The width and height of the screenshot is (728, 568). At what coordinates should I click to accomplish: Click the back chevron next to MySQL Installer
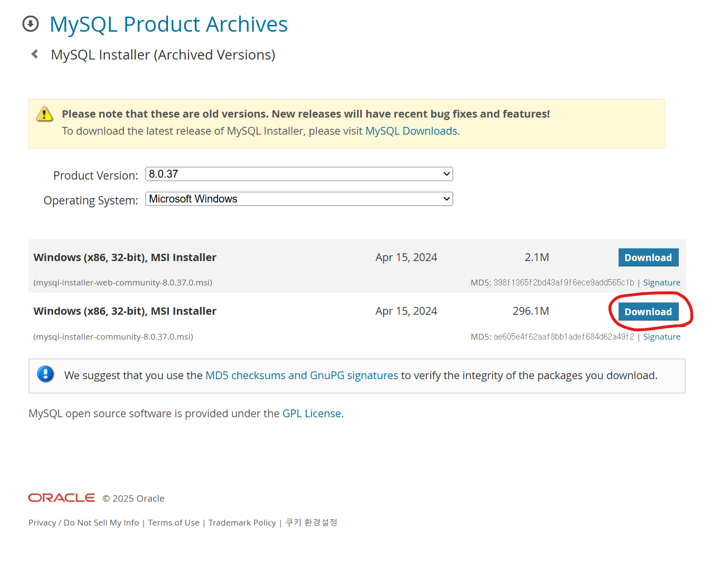35,54
